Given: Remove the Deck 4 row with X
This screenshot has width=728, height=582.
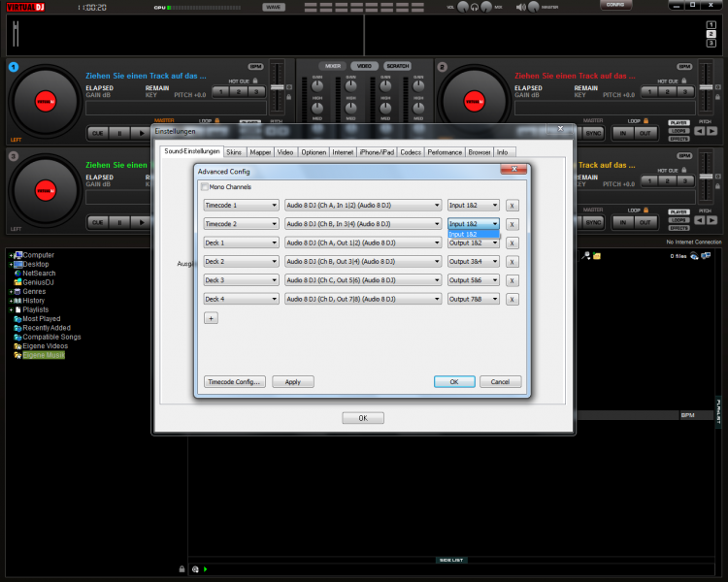Looking at the screenshot, I should 513,300.
